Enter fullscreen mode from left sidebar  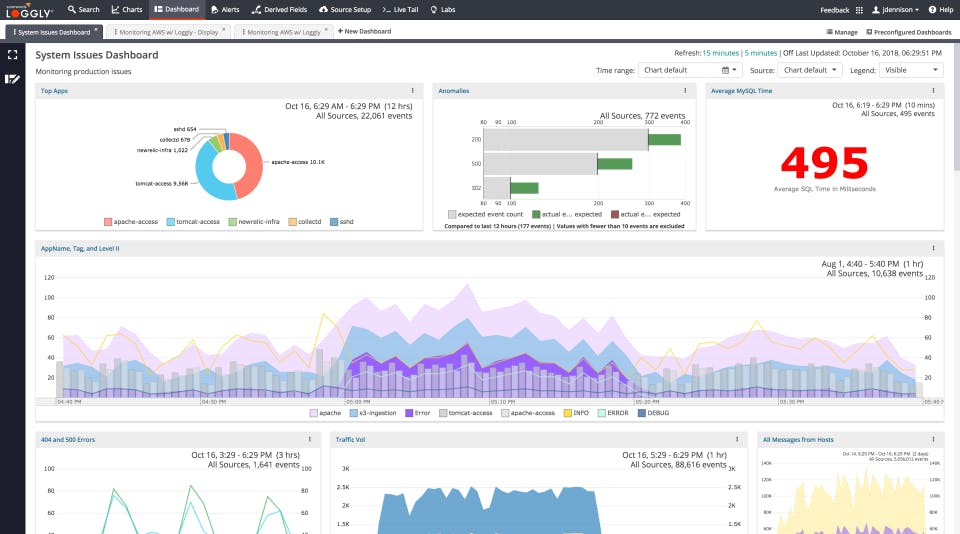(x=13, y=55)
